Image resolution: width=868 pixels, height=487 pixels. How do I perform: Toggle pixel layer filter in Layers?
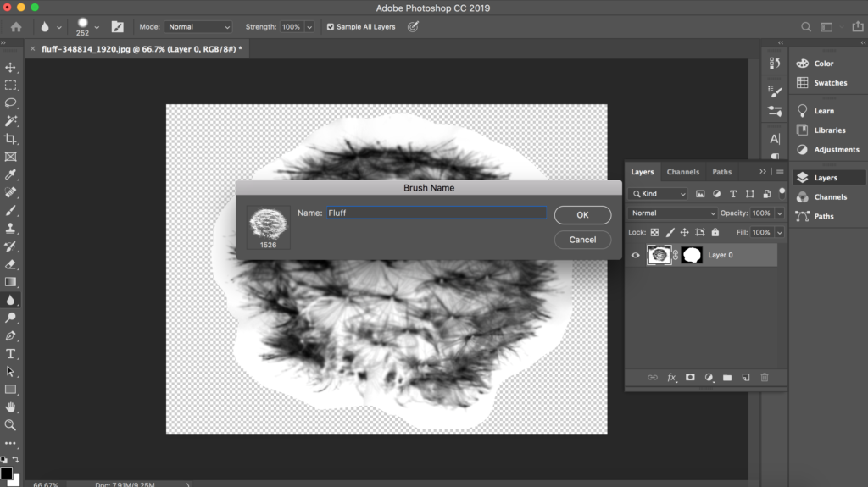pyautogui.click(x=700, y=194)
